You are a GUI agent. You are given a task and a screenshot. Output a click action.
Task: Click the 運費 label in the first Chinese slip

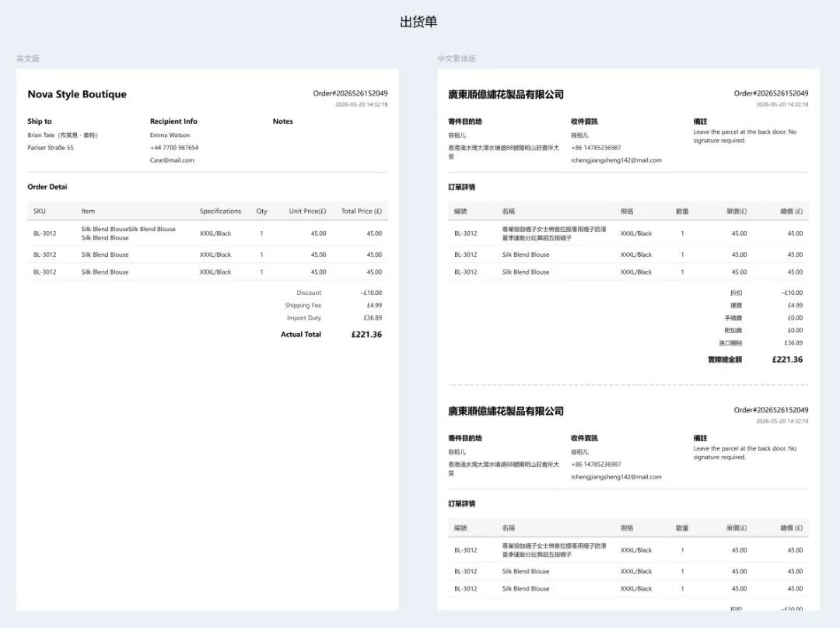(736, 305)
